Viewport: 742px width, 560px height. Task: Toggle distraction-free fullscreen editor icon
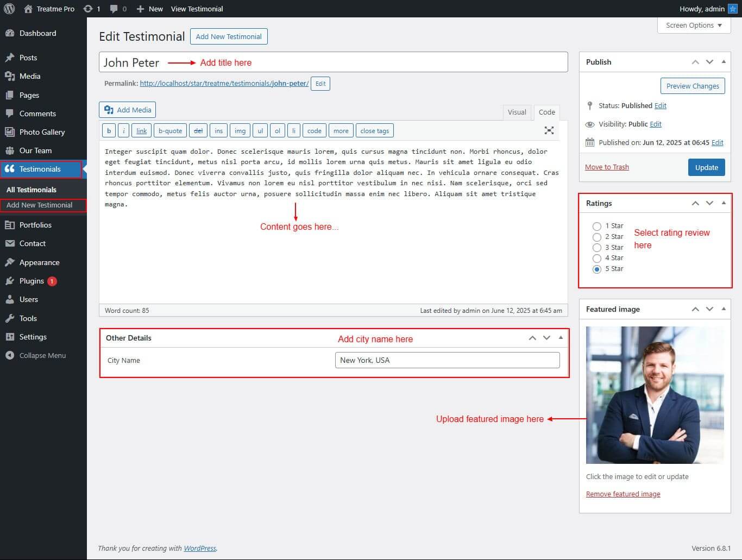pyautogui.click(x=549, y=130)
